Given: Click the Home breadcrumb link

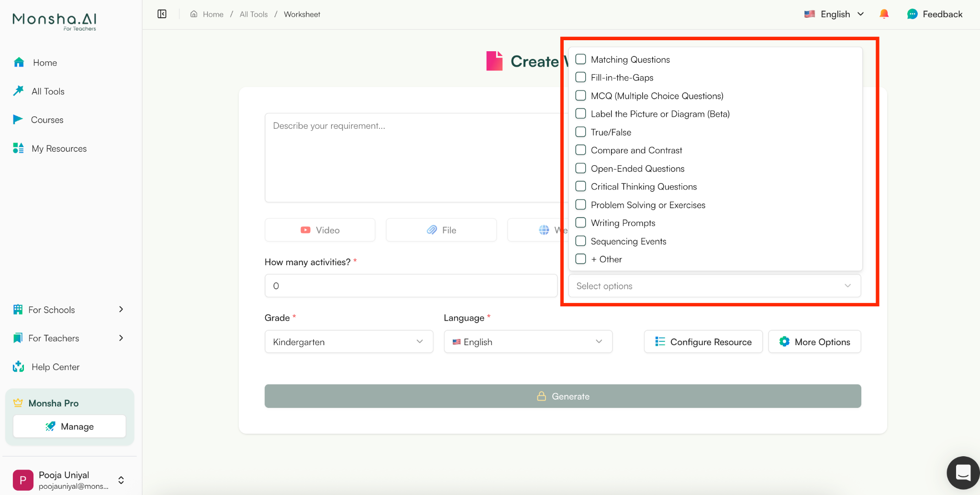Looking at the screenshot, I should point(213,14).
